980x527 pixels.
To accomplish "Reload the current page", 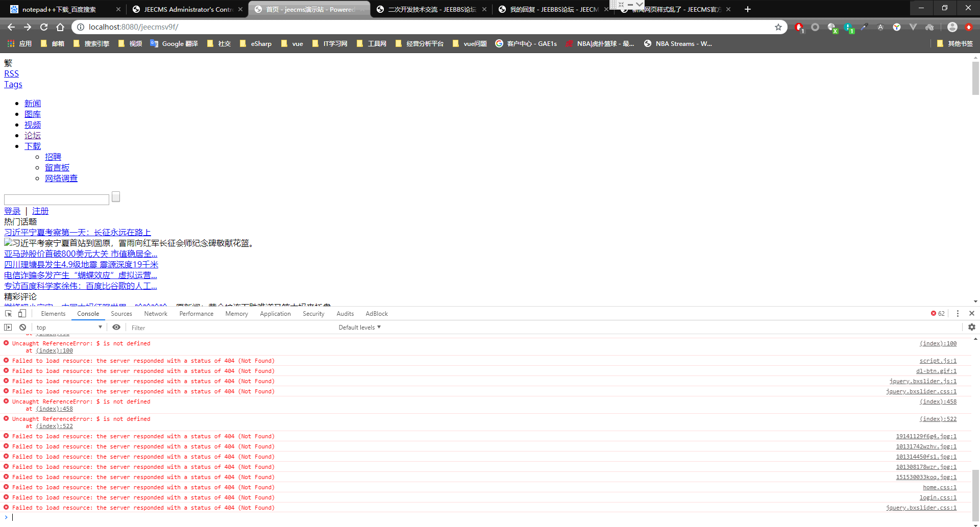I will tap(44, 27).
